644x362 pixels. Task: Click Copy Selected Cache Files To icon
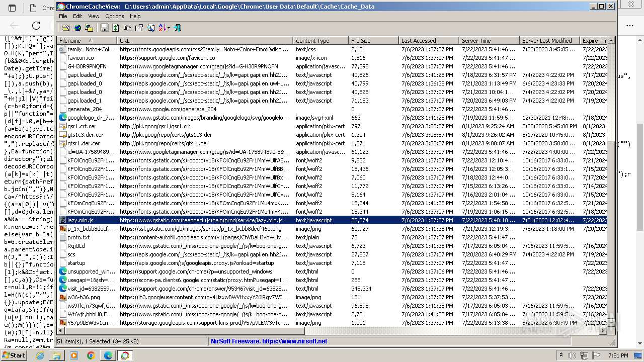coord(89,28)
